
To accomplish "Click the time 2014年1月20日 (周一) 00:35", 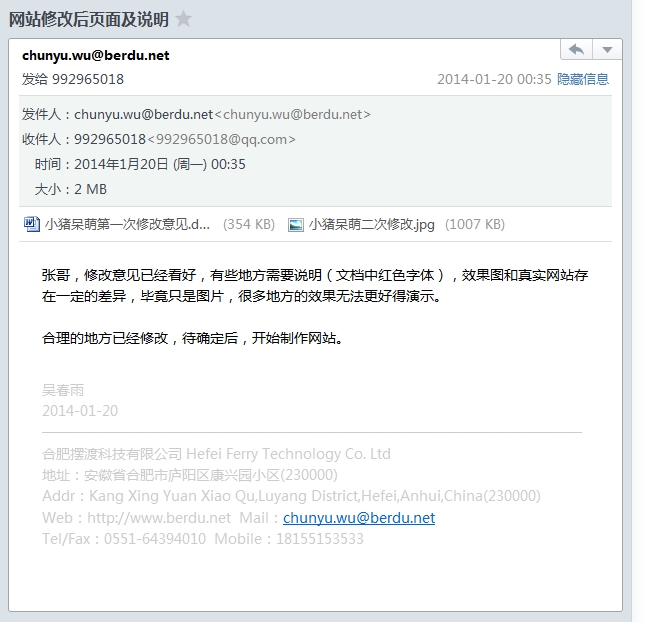I will 160,164.
